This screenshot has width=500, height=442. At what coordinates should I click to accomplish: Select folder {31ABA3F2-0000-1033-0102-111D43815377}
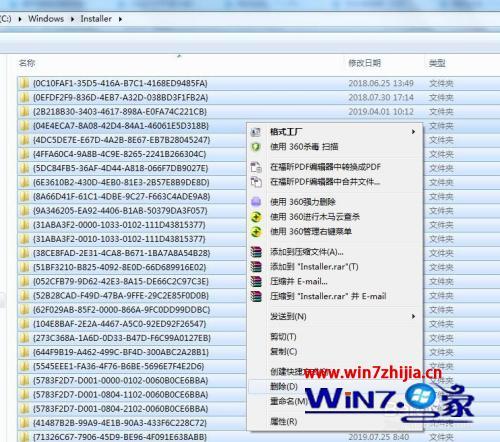click(x=119, y=225)
